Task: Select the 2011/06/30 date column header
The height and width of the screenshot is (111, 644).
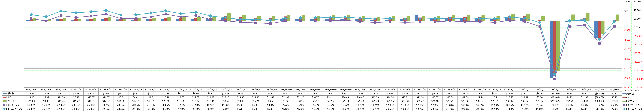Action: (31, 89)
